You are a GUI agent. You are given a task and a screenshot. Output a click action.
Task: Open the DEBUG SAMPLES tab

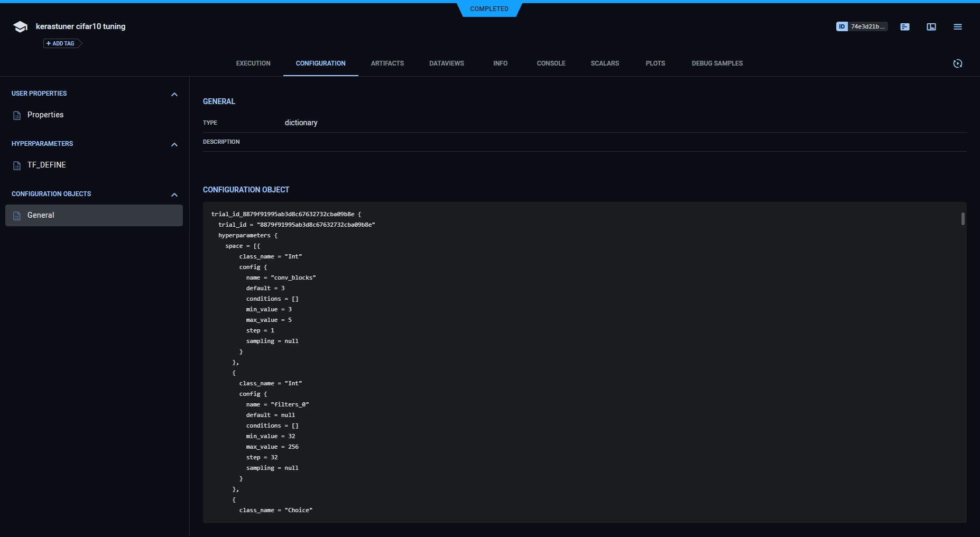(717, 63)
